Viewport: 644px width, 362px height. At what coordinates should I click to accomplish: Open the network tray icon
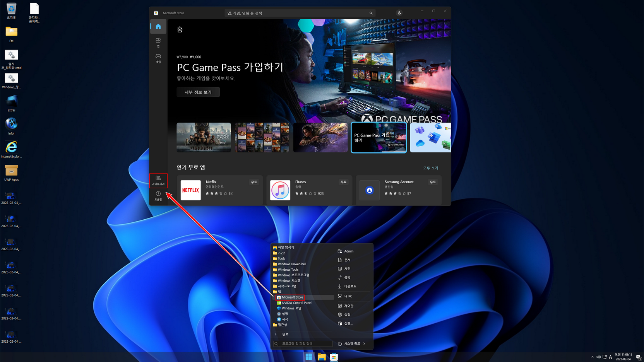click(x=605, y=357)
